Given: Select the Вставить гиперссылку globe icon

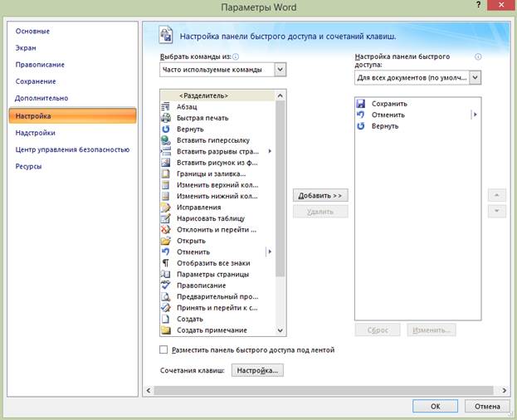Looking at the screenshot, I should [165, 140].
